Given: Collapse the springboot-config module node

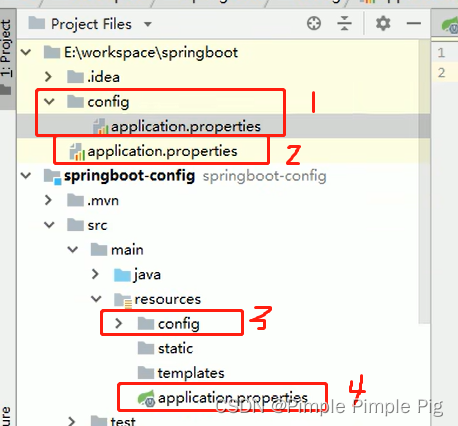Looking at the screenshot, I should point(26,175).
